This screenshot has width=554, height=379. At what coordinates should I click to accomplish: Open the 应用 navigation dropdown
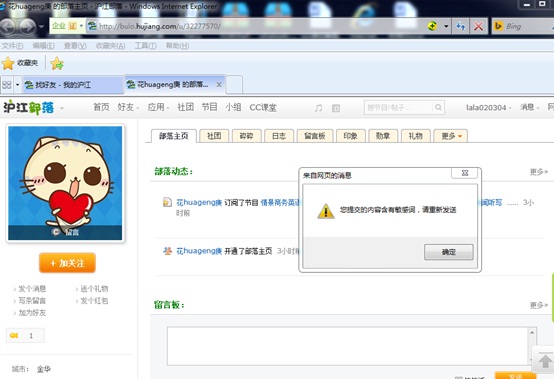[x=158, y=107]
